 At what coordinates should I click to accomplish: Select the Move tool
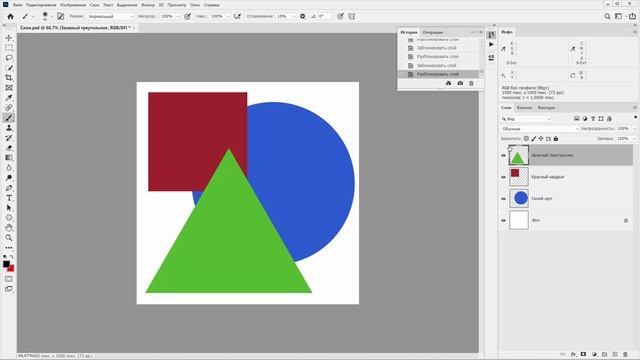[9, 38]
